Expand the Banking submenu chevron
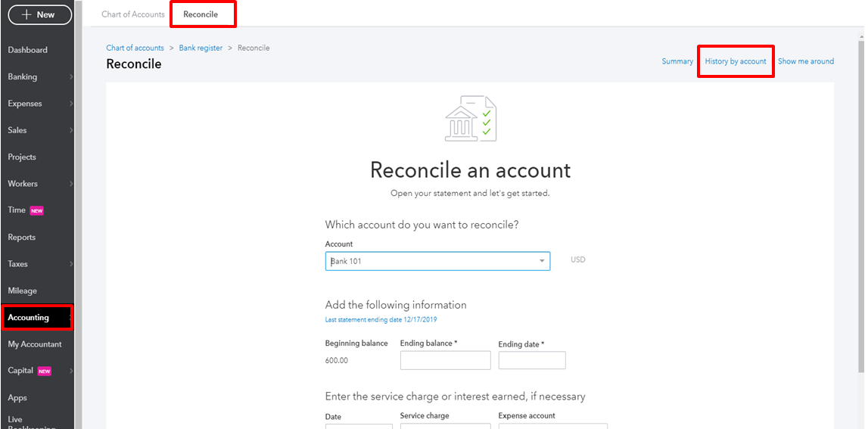Viewport: 868px width, 429px height. 70,77
